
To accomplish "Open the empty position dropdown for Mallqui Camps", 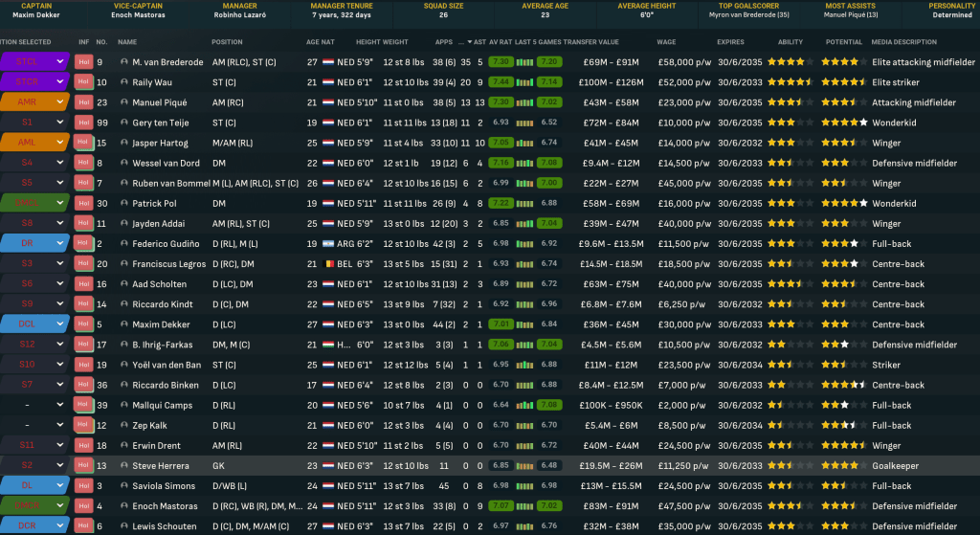I will click(60, 405).
